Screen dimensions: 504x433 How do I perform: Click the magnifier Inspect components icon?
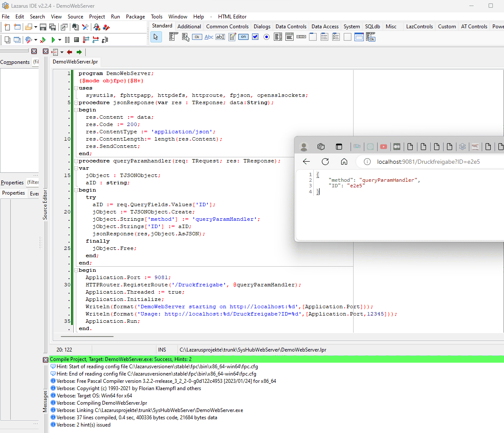[x=96, y=27]
